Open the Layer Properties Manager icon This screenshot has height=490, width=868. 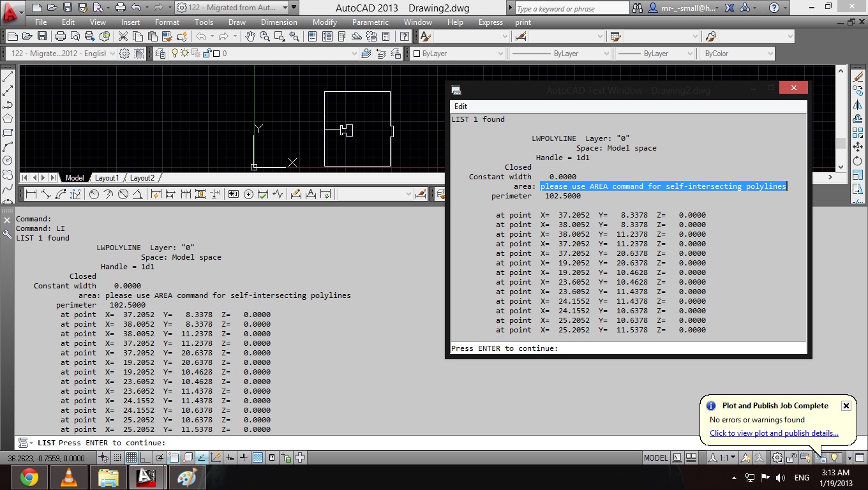160,54
